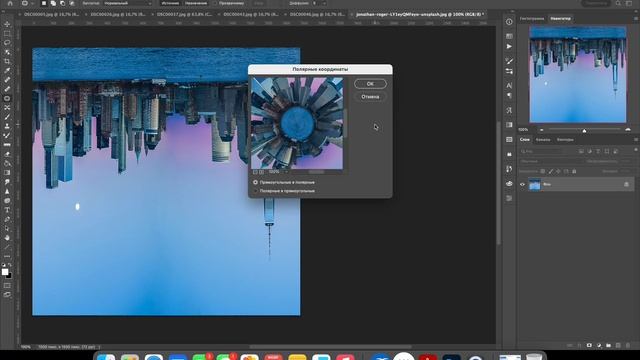Select the Lasso tool
The image size is (640, 360).
tap(7, 43)
